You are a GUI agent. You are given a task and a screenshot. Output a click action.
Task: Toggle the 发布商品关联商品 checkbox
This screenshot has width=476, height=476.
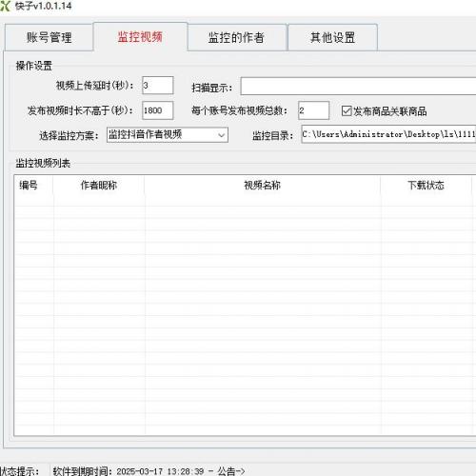(x=347, y=111)
